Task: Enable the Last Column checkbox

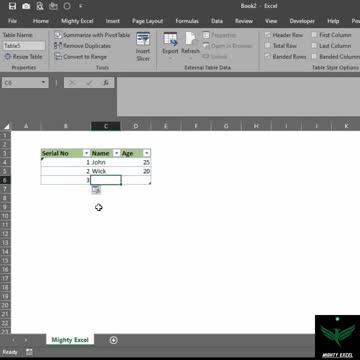Action: click(x=314, y=46)
